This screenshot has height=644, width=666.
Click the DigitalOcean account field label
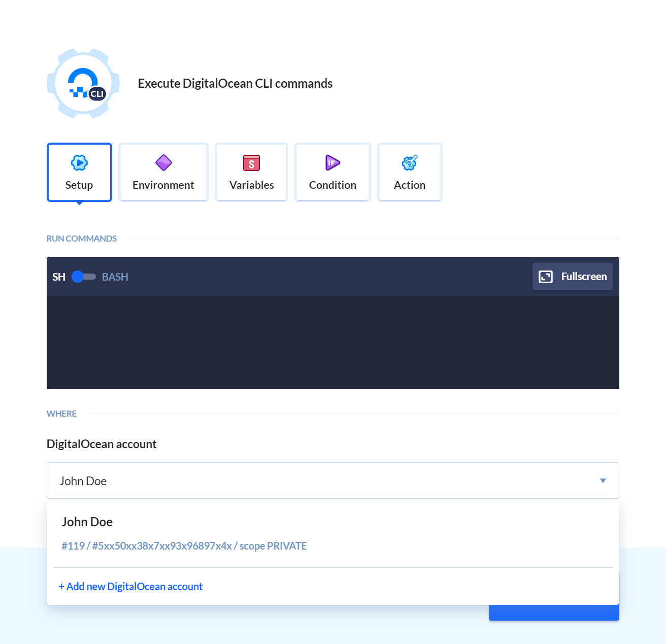click(x=102, y=444)
